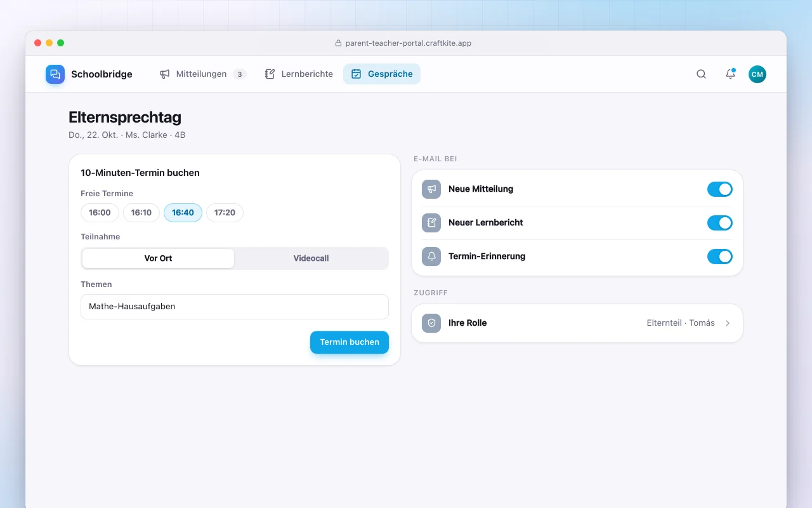Click the Neue Mitteilung label

481,189
